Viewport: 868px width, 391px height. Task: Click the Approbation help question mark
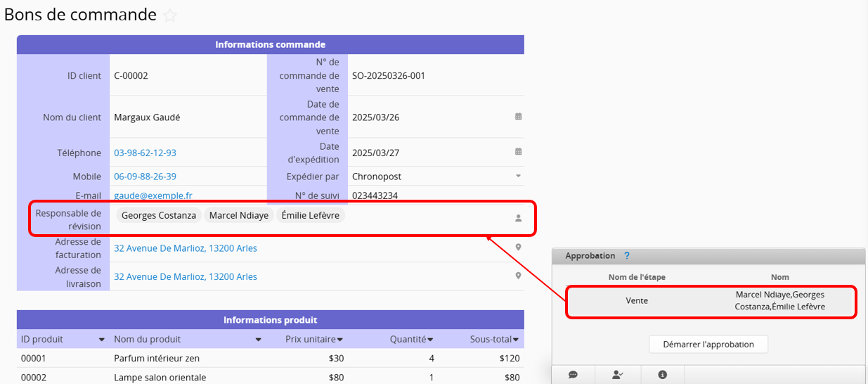coord(627,256)
